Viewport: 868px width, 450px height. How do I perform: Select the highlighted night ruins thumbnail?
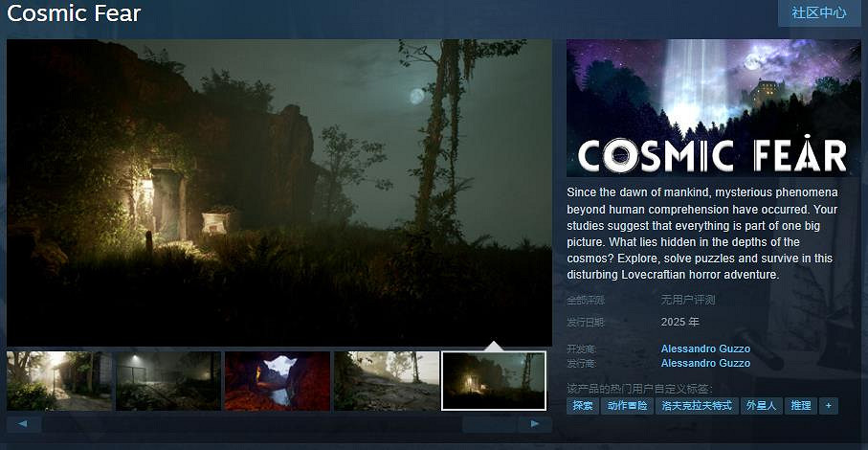point(494,380)
